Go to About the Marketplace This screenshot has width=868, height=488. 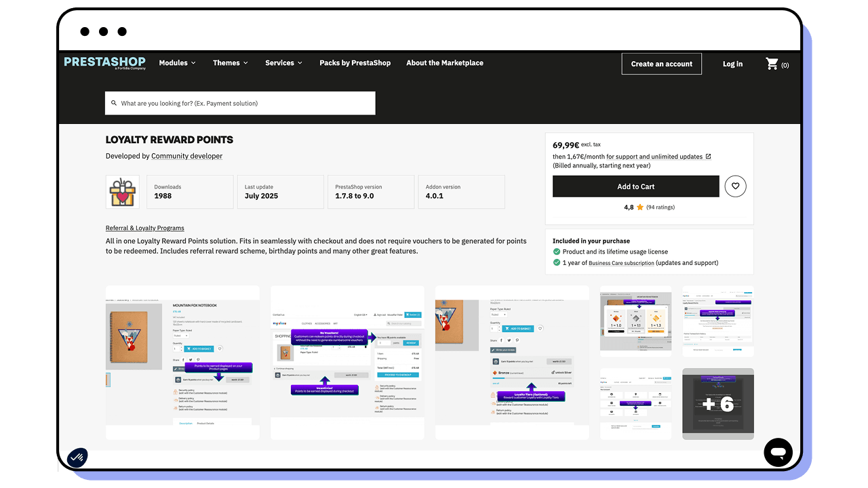[445, 63]
